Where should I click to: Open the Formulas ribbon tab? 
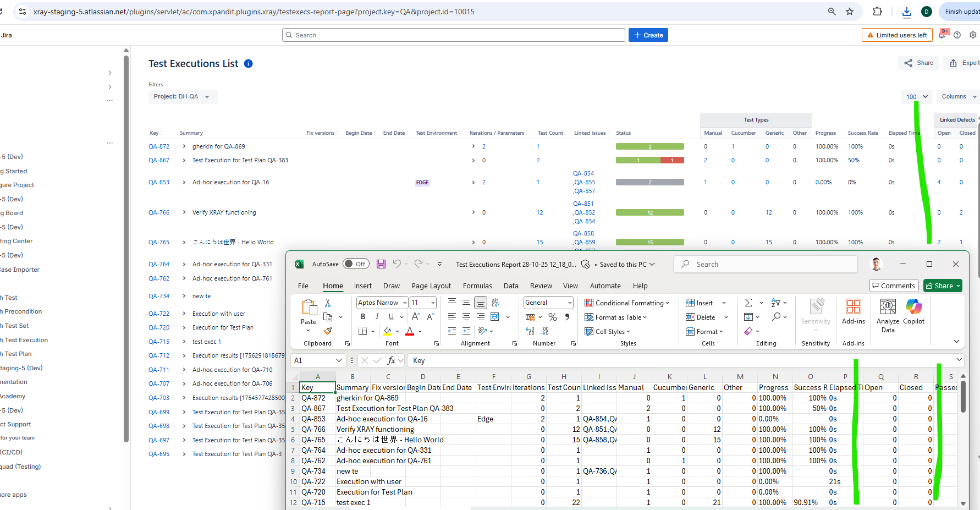click(x=477, y=286)
